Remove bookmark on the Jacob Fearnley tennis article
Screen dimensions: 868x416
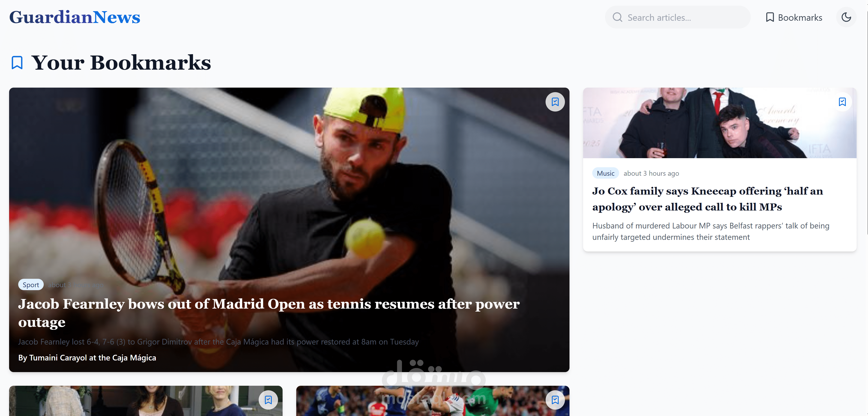click(555, 102)
